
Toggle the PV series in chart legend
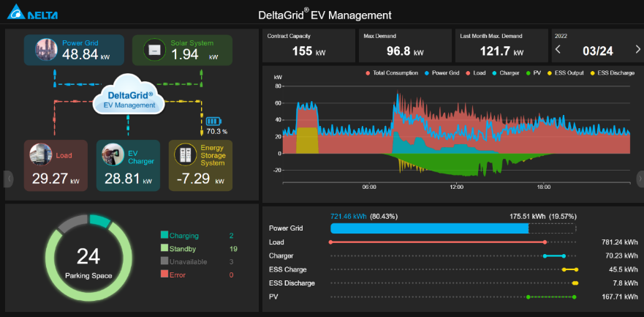[x=537, y=73]
